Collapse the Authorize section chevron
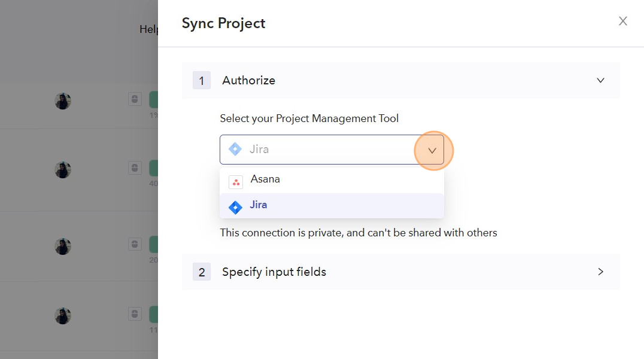Image resolution: width=644 pixels, height=359 pixels. (601, 80)
